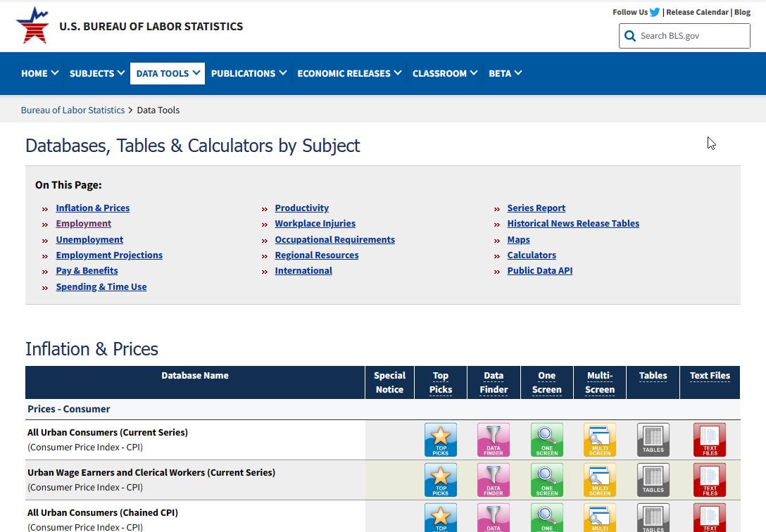Open Data Finder for All Urban Consumers (Current Series)

[494, 440]
